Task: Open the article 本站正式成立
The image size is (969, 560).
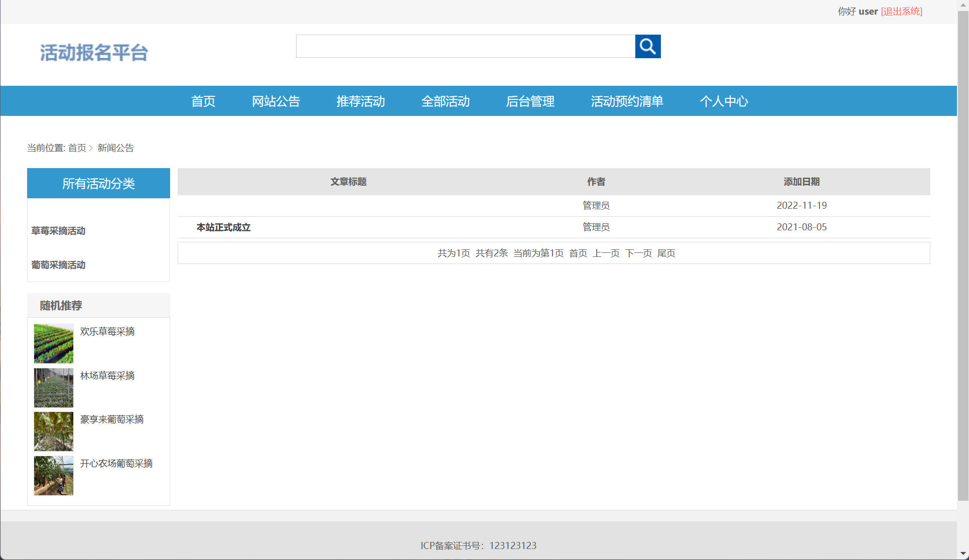Action: (x=223, y=227)
